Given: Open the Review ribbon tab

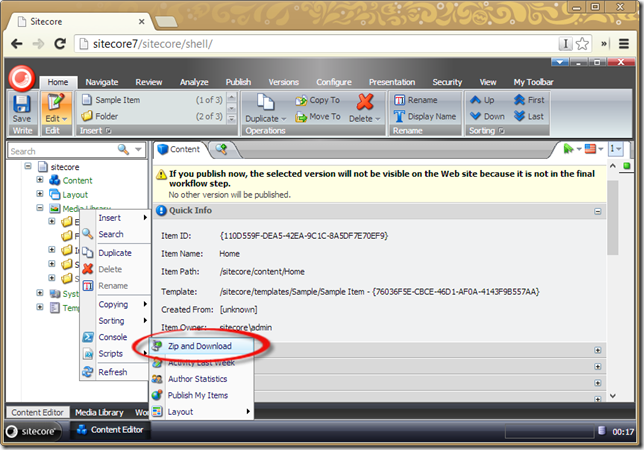Looking at the screenshot, I should coord(149,82).
